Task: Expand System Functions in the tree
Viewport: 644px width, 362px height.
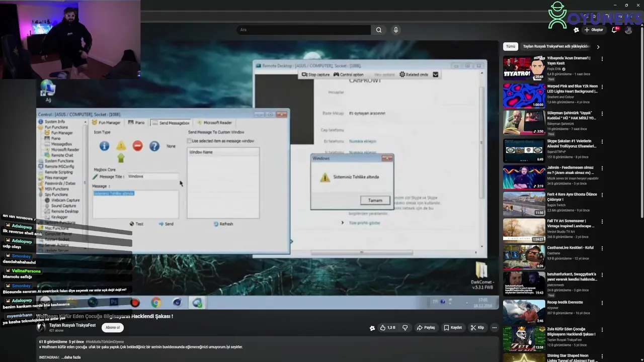Action: point(59,161)
